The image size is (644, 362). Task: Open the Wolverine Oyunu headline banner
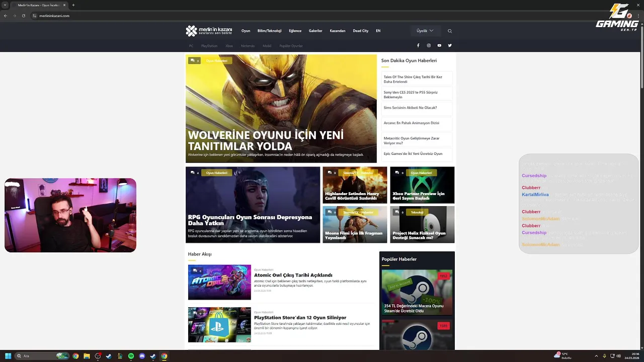281,109
